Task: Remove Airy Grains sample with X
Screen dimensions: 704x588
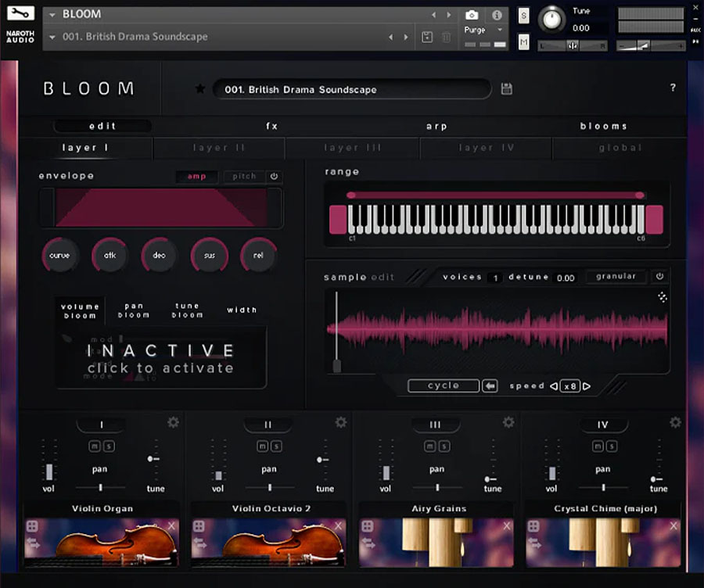Action: tap(506, 525)
